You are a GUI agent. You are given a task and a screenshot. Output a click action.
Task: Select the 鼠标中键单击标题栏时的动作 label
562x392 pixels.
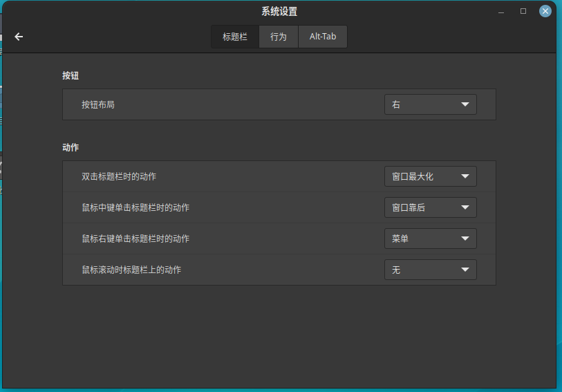(135, 207)
